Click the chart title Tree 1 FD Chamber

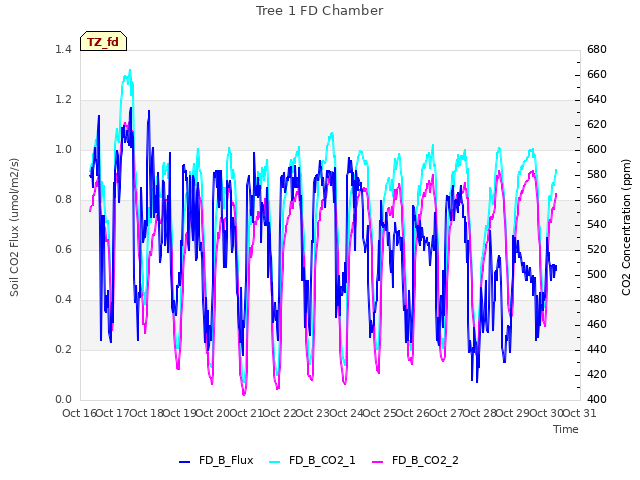(x=320, y=11)
